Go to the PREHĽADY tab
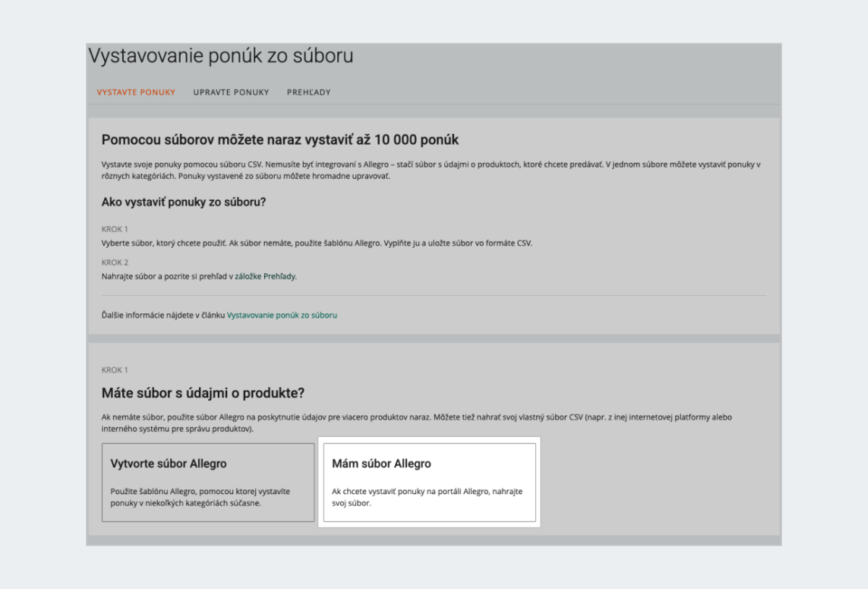This screenshot has height=589, width=868. point(309,93)
